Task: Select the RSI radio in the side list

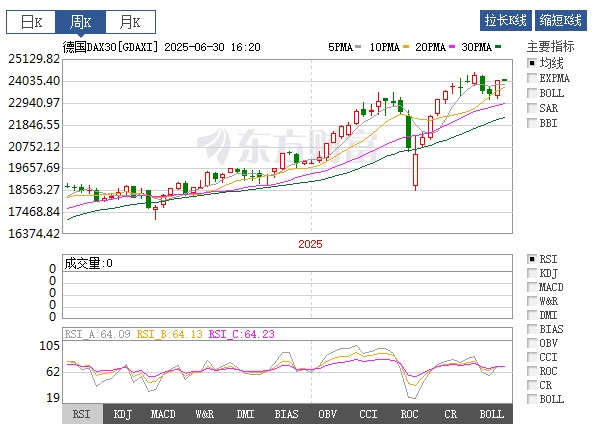Action: pyautogui.click(x=532, y=259)
